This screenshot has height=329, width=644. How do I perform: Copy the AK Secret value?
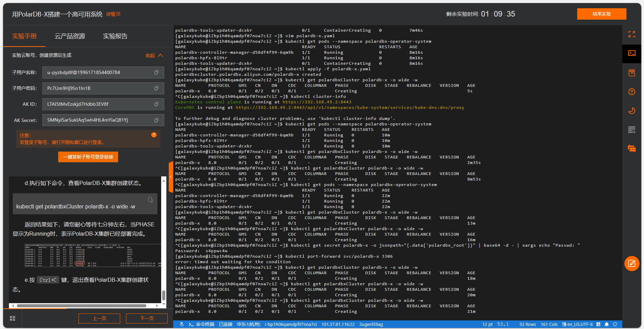point(156,120)
